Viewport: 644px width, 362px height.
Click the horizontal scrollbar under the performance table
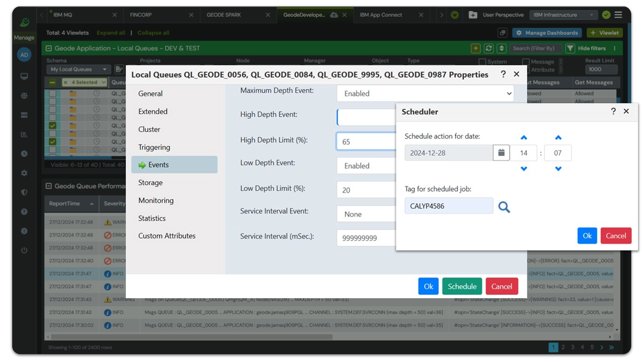(x=191, y=337)
